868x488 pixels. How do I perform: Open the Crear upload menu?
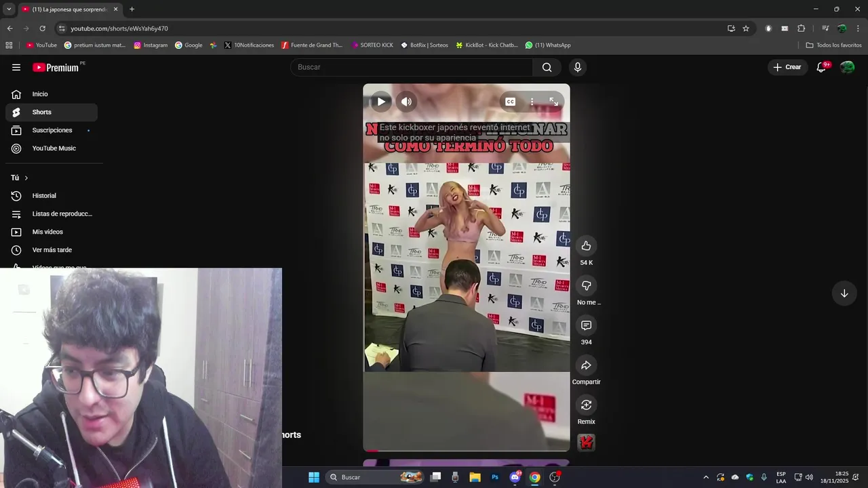pyautogui.click(x=787, y=67)
